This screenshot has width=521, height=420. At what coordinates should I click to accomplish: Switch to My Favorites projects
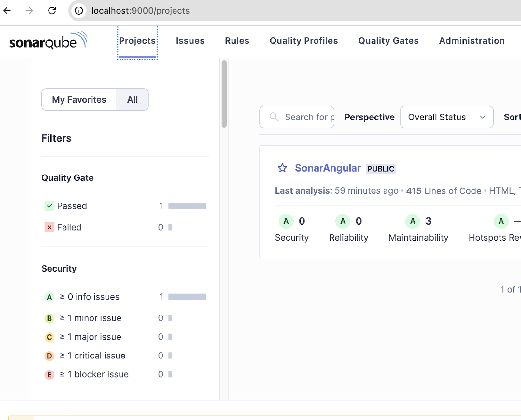79,100
